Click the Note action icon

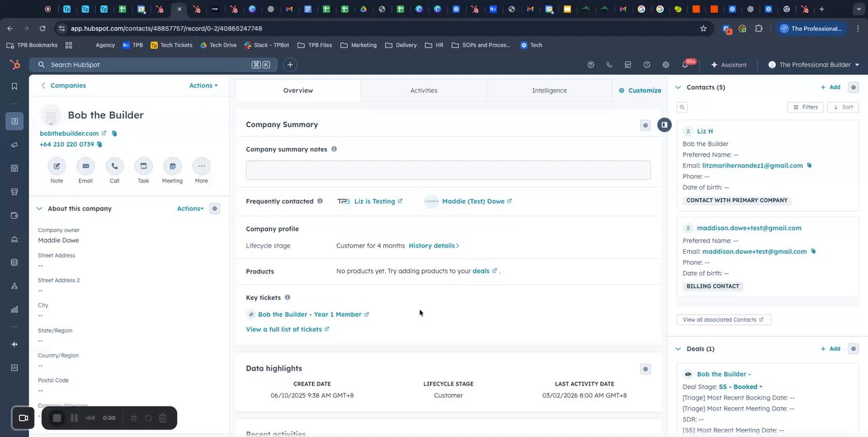[57, 166]
